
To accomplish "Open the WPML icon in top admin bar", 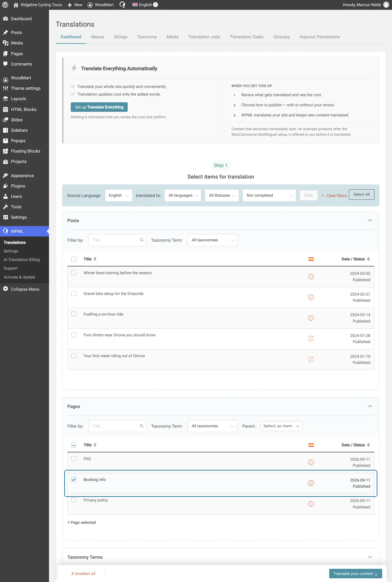I will (122, 5).
